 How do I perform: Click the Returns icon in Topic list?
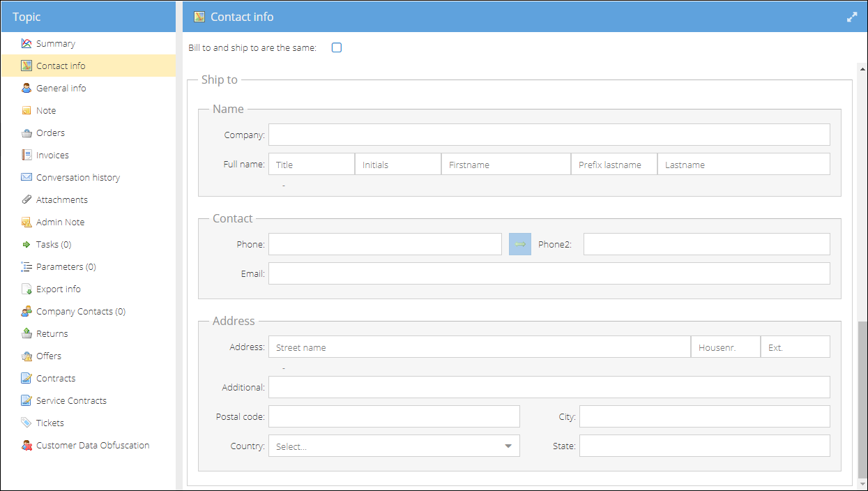point(26,333)
